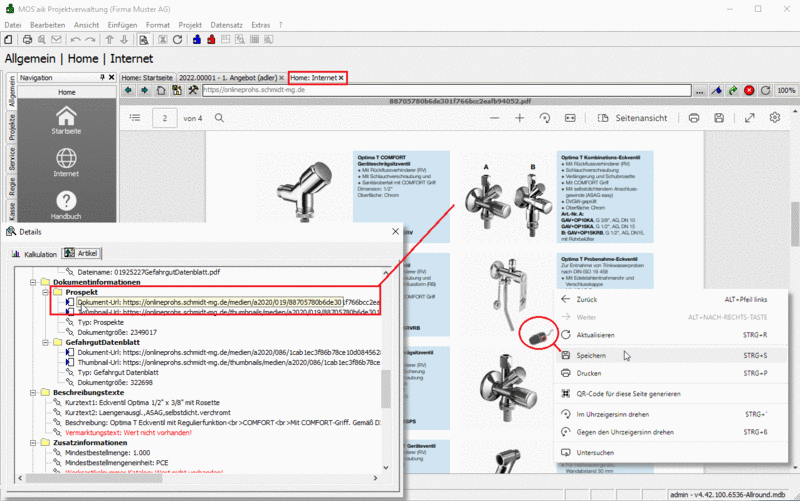
Task: Click the envelope mail icon in toolbar
Action: click(56, 39)
